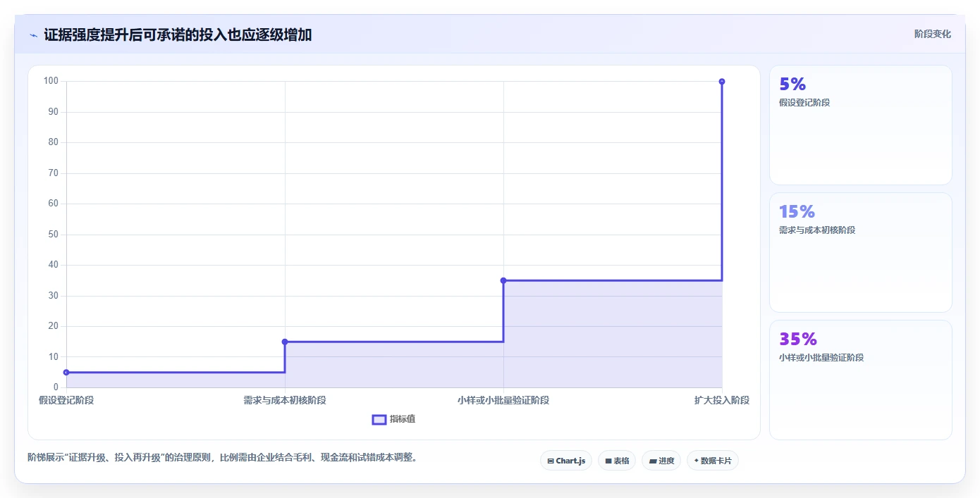This screenshot has height=498, width=980.
Task: Click the 进度 tag
Action: point(661,461)
